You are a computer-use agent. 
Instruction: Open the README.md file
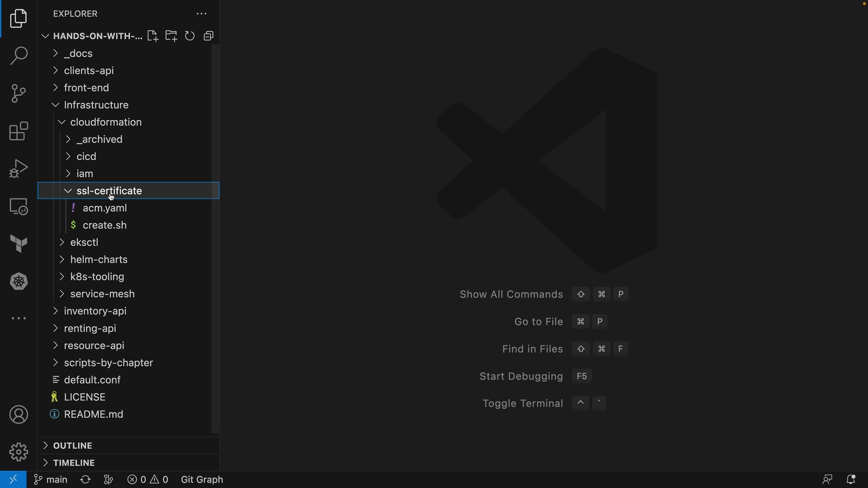93,414
